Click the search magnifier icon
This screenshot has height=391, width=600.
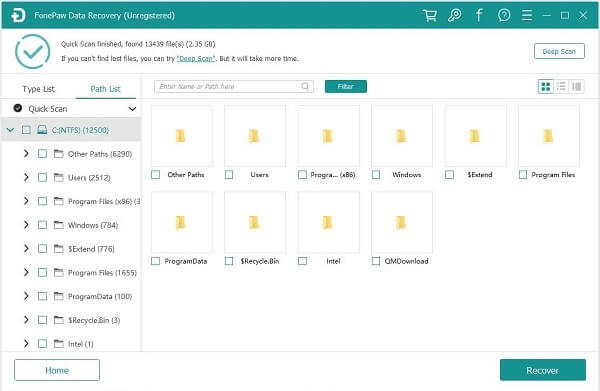305,86
